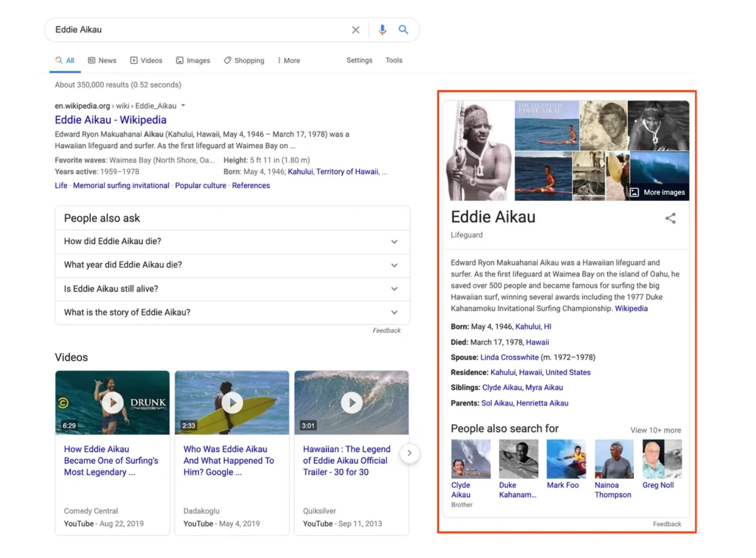The height and width of the screenshot is (558, 756).
Task: Share the Eddie Aikau panel via share icon
Action: pyautogui.click(x=670, y=218)
